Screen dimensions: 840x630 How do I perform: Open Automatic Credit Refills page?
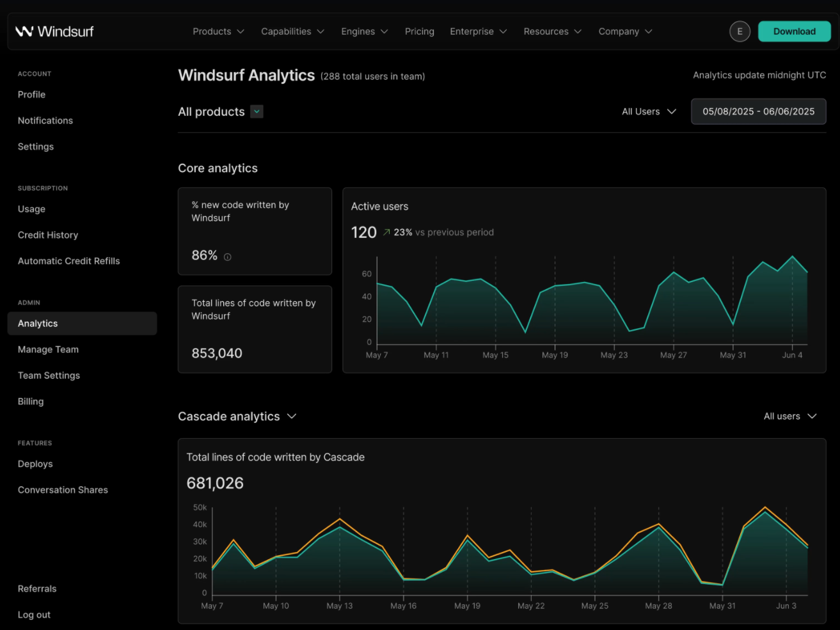tap(69, 261)
